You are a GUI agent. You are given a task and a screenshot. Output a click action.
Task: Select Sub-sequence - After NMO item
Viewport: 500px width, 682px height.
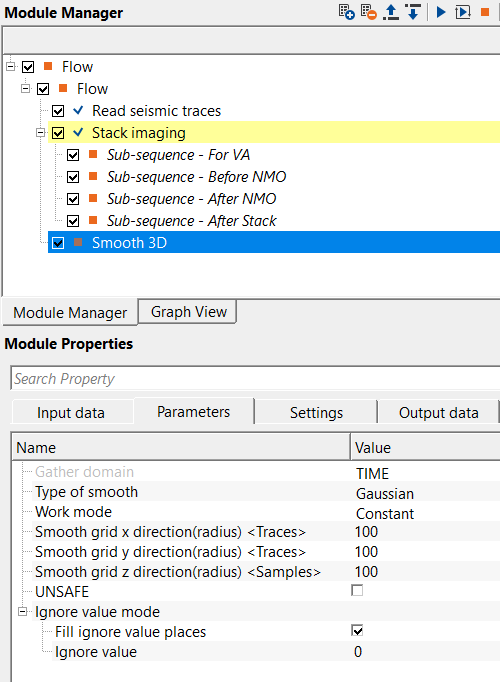[x=191, y=199]
